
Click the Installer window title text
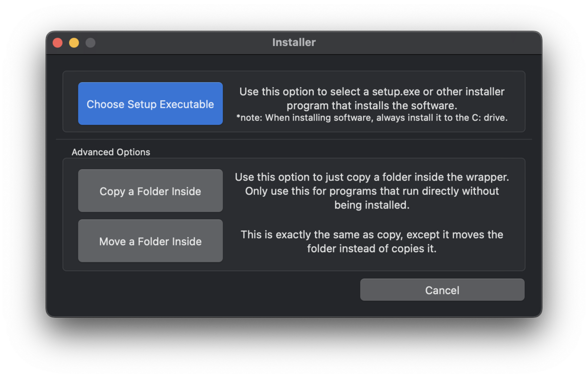click(294, 43)
